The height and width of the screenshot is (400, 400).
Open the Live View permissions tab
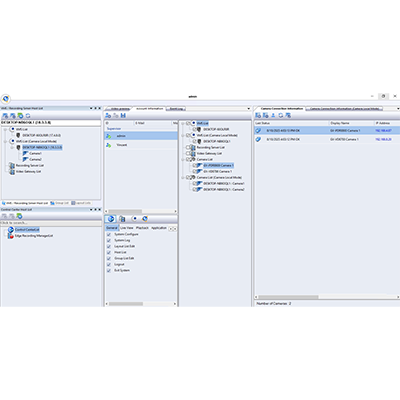[127, 228]
